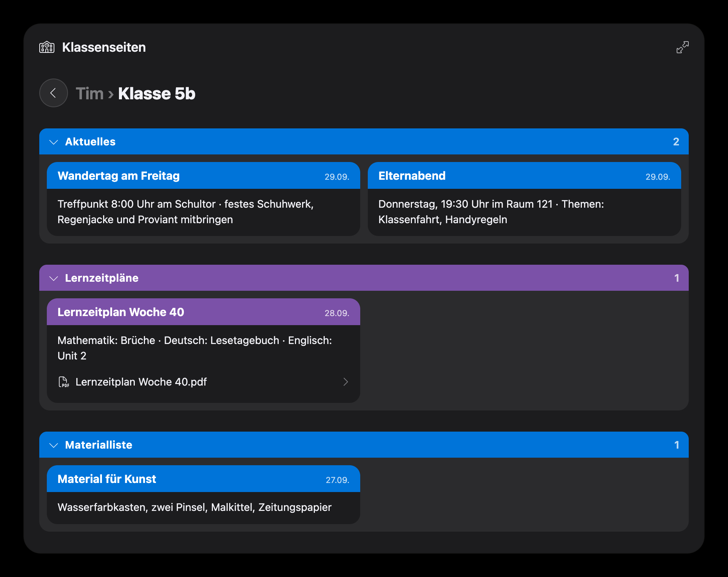Open the Elternabend card title
Screen dimensions: 728x577
tap(412, 176)
